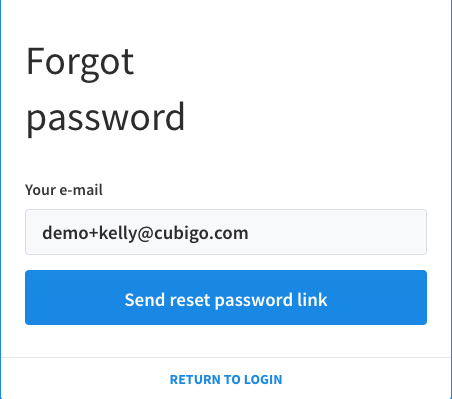
Task: Navigate away via Return to Login
Action: 226,379
